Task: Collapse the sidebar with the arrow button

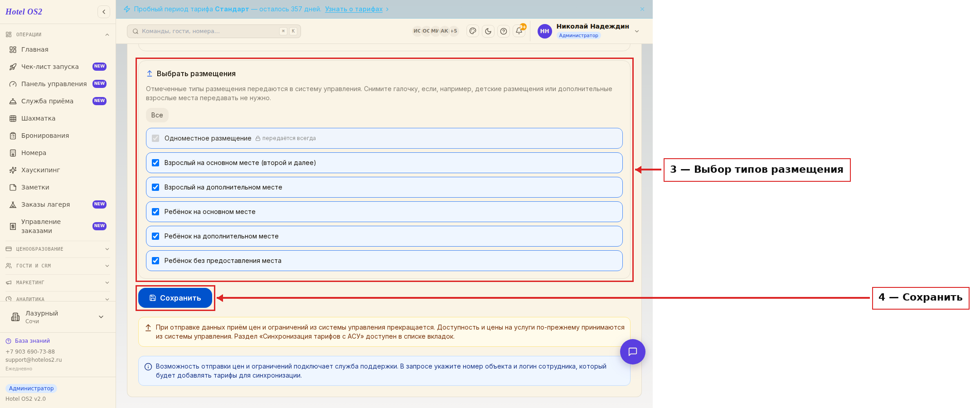Action: click(104, 12)
